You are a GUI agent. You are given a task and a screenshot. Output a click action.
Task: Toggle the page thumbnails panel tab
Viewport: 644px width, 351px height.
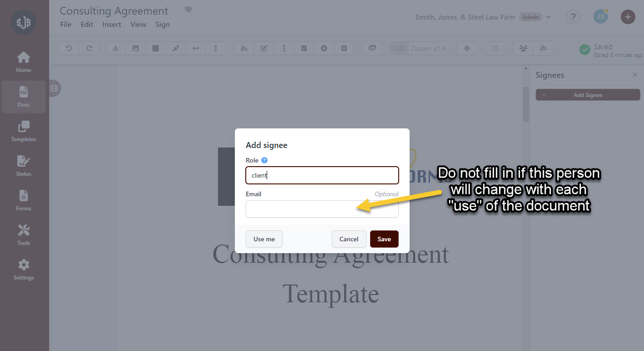(54, 88)
